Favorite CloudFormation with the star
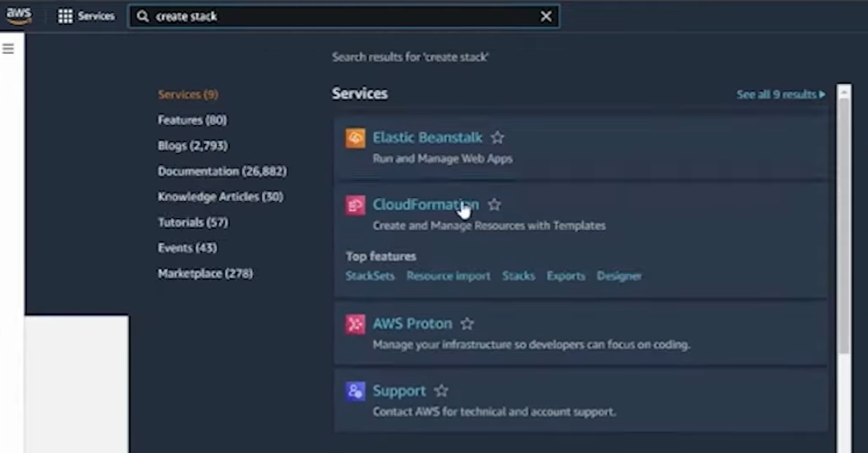The image size is (868, 453). click(x=495, y=205)
